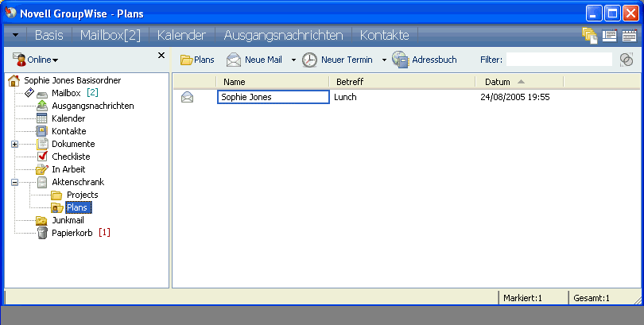Viewport: 644px width, 325px height.
Task: Click the Kalender grid icon in tree
Action: tap(42, 118)
